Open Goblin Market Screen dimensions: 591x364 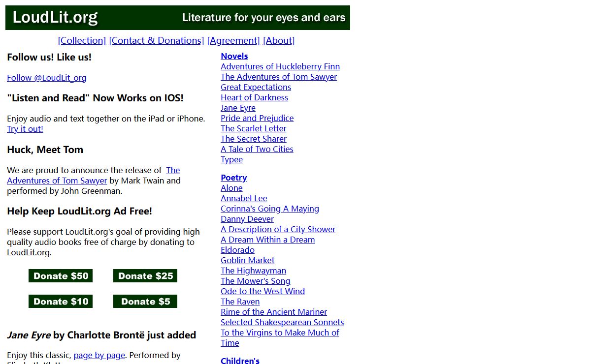click(x=248, y=260)
